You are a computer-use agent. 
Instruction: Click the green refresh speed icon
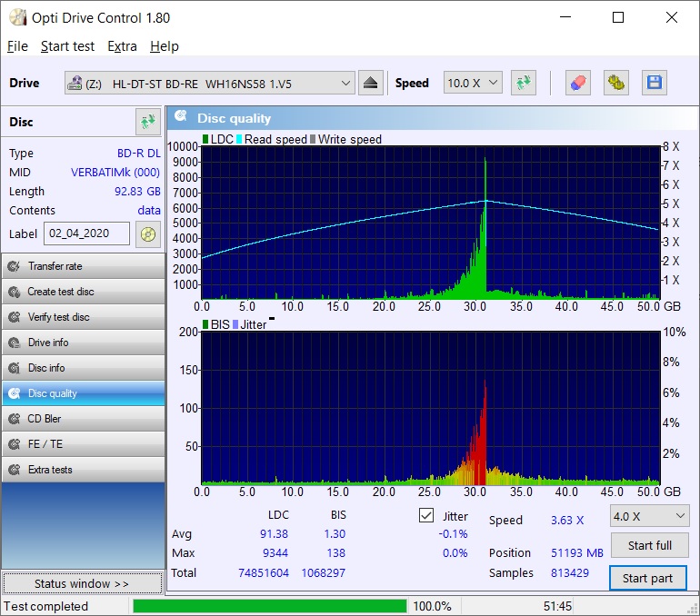(x=523, y=84)
